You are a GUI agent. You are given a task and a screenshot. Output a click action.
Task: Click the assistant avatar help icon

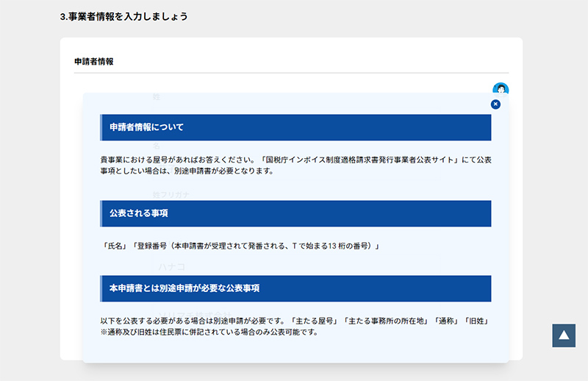(x=501, y=89)
